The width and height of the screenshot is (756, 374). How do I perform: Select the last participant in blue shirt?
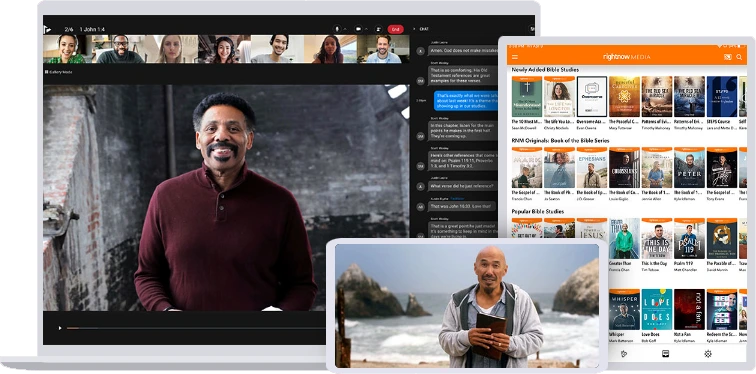[x=384, y=49]
